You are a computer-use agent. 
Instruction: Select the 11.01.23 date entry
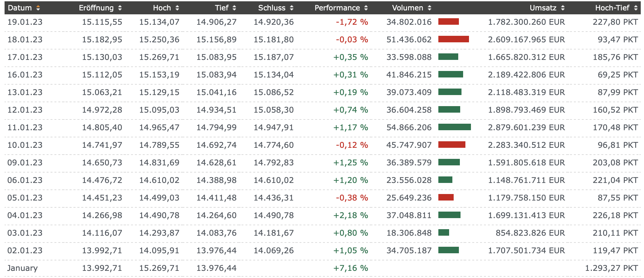[25, 128]
